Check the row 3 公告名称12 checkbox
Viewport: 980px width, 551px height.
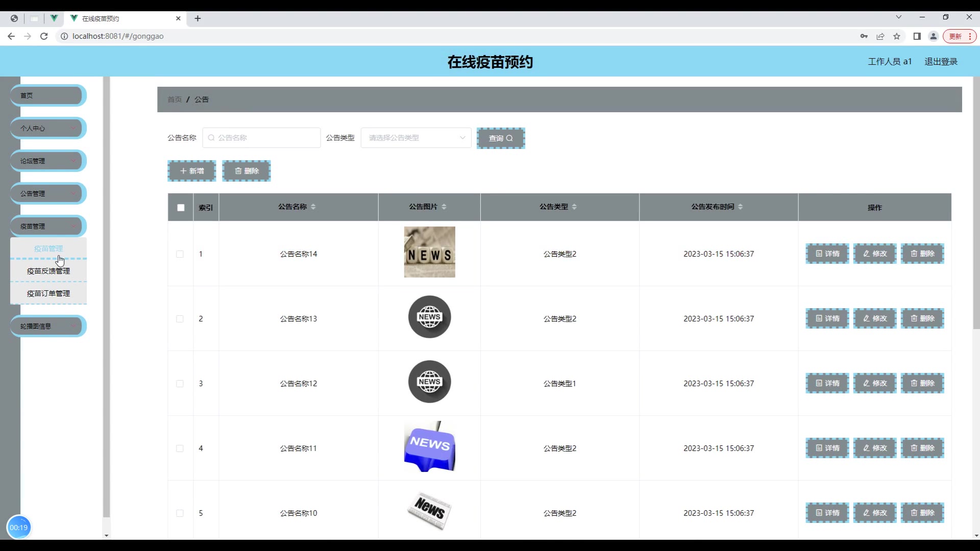tap(180, 384)
